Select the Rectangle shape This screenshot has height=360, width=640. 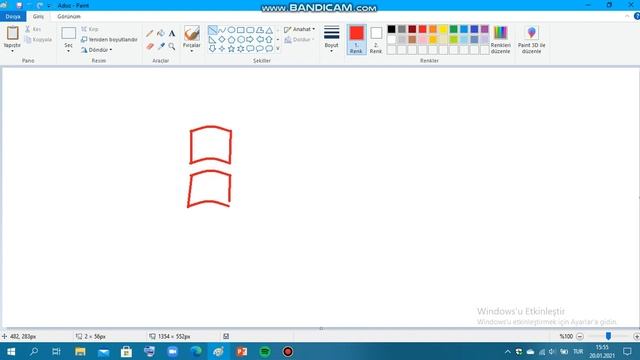click(x=240, y=30)
